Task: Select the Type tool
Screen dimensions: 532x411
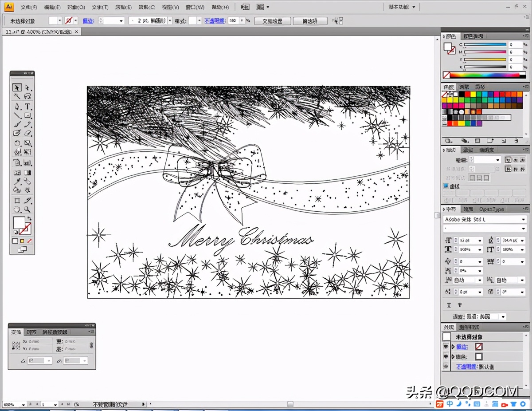Action: point(27,107)
